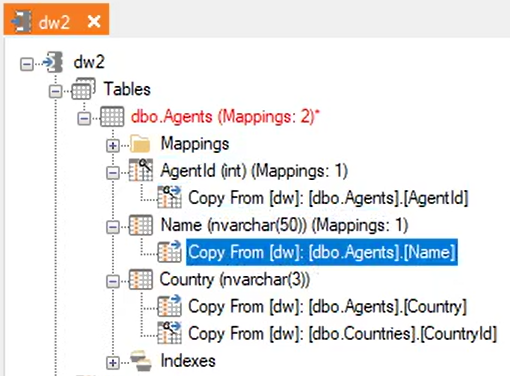Select Name (nvarchar(50)) (Mappings: 1) row
This screenshot has width=510, height=376.
[285, 225]
